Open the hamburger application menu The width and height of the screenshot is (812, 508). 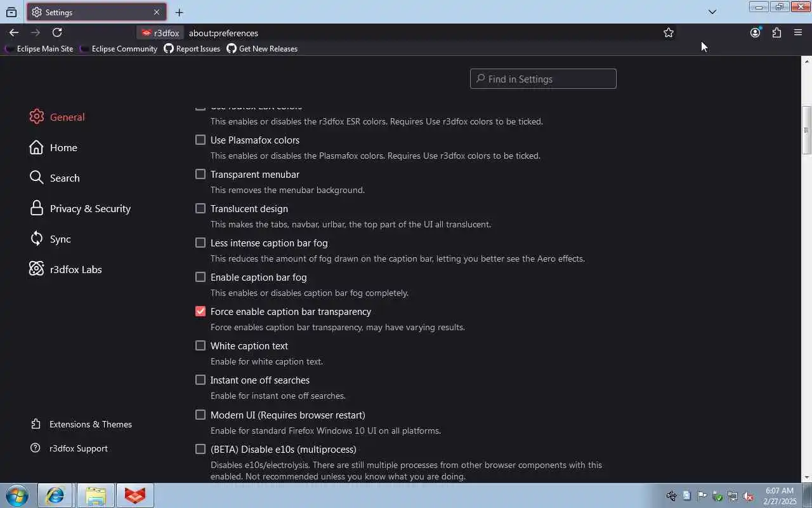(x=798, y=32)
